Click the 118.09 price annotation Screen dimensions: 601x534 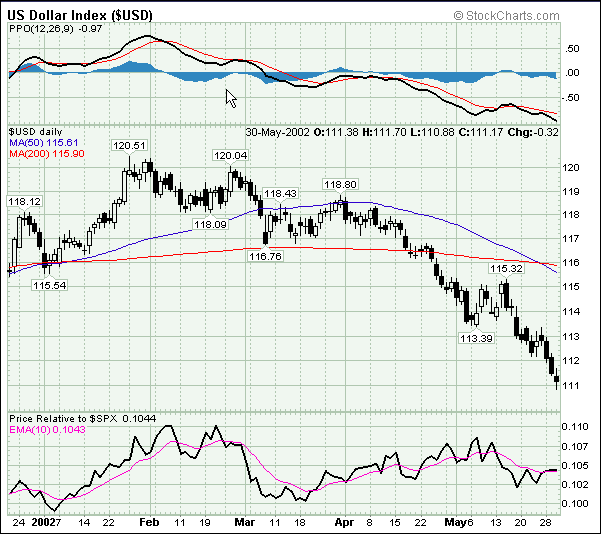(210, 224)
